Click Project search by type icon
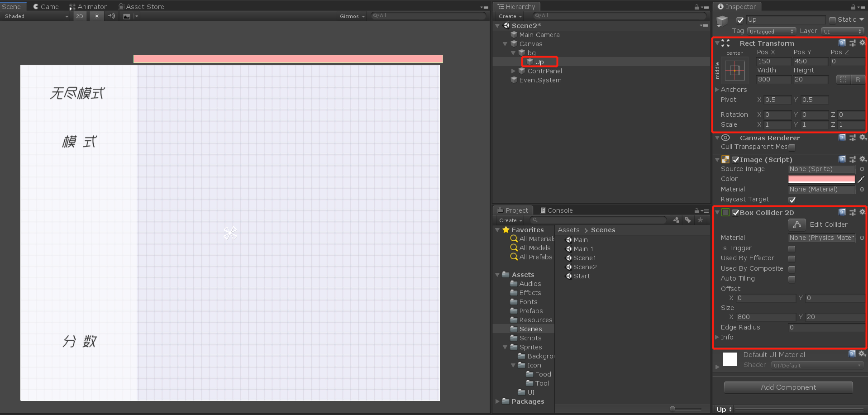 click(676, 220)
